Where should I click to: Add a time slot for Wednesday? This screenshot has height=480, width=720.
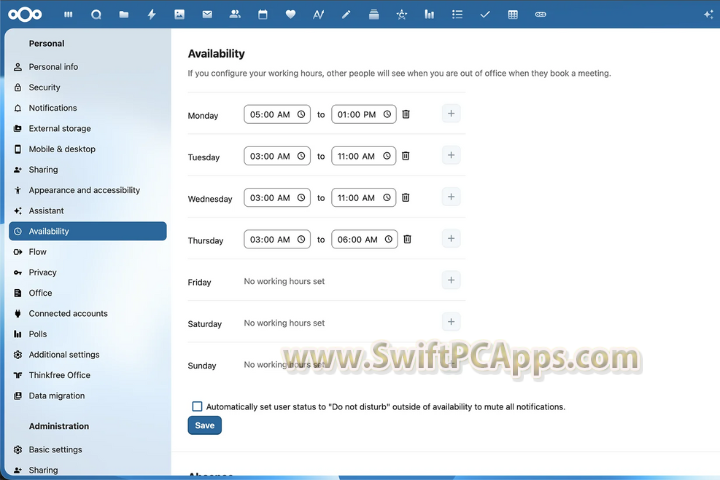tap(451, 197)
